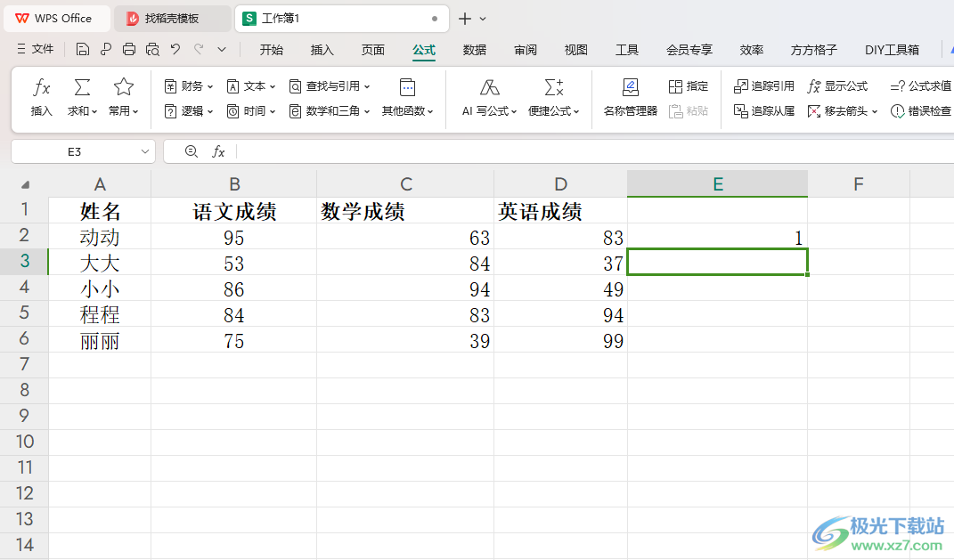Click the Select All corner triangle
Screen dimensions: 954x560
[x=25, y=184]
